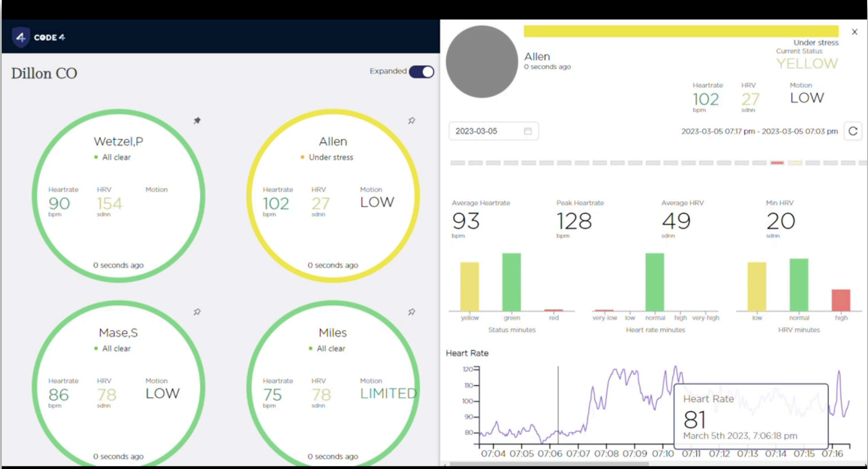Click the normal HRV minutes bar
The height and width of the screenshot is (469, 868).
799,285
